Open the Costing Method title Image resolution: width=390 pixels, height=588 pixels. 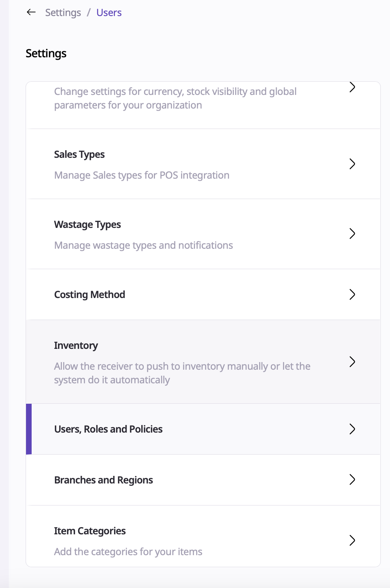(90, 295)
